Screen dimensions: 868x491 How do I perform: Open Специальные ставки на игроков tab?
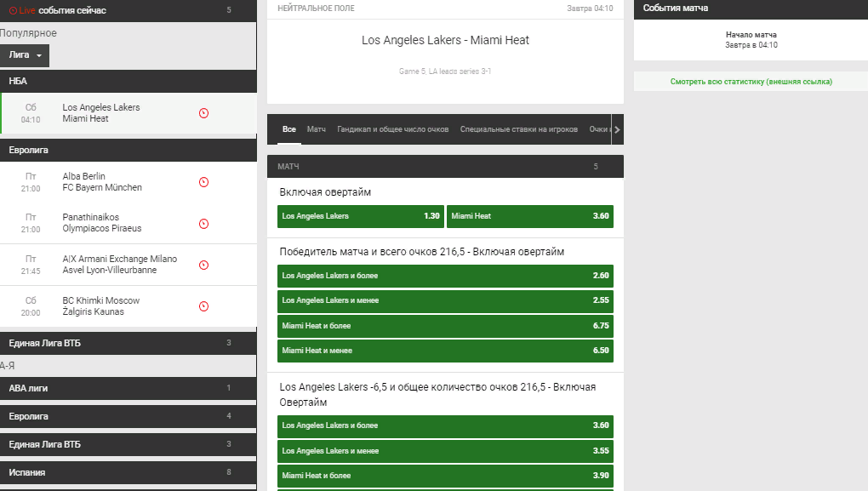pyautogui.click(x=519, y=129)
